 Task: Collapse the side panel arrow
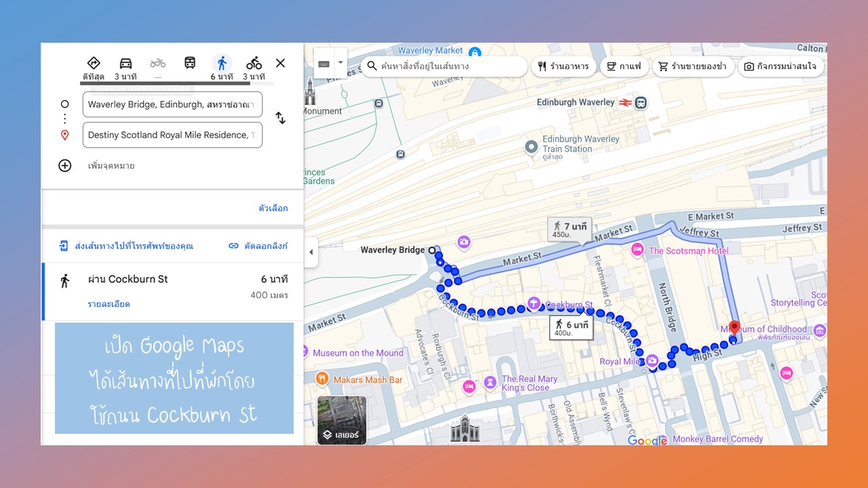click(x=311, y=252)
